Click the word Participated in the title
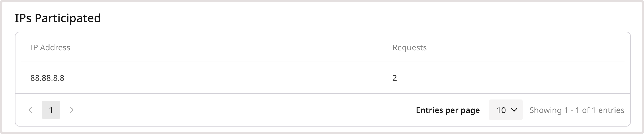The width and height of the screenshot is (644, 134). (68, 18)
